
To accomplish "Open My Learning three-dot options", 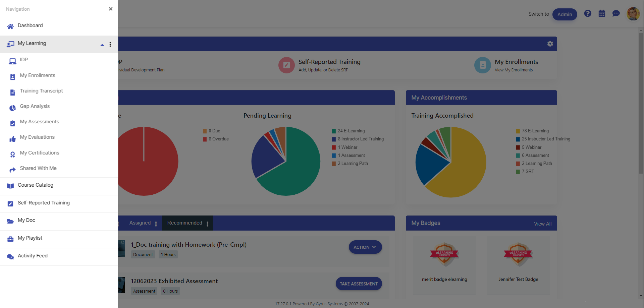I will tap(110, 45).
